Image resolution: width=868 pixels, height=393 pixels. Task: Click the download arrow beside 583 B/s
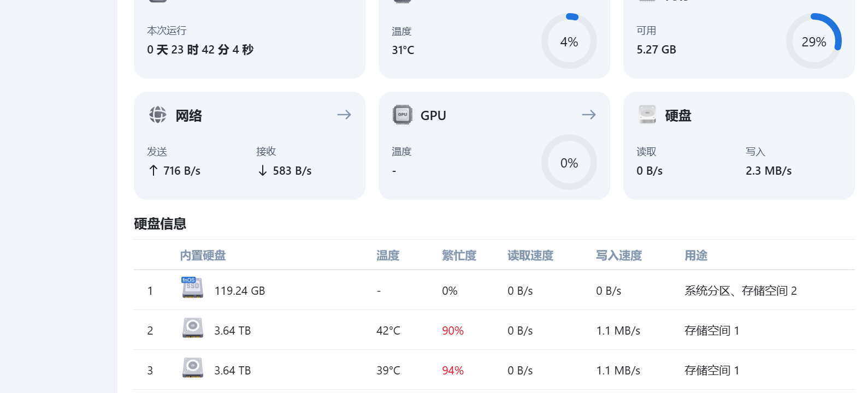tap(263, 171)
